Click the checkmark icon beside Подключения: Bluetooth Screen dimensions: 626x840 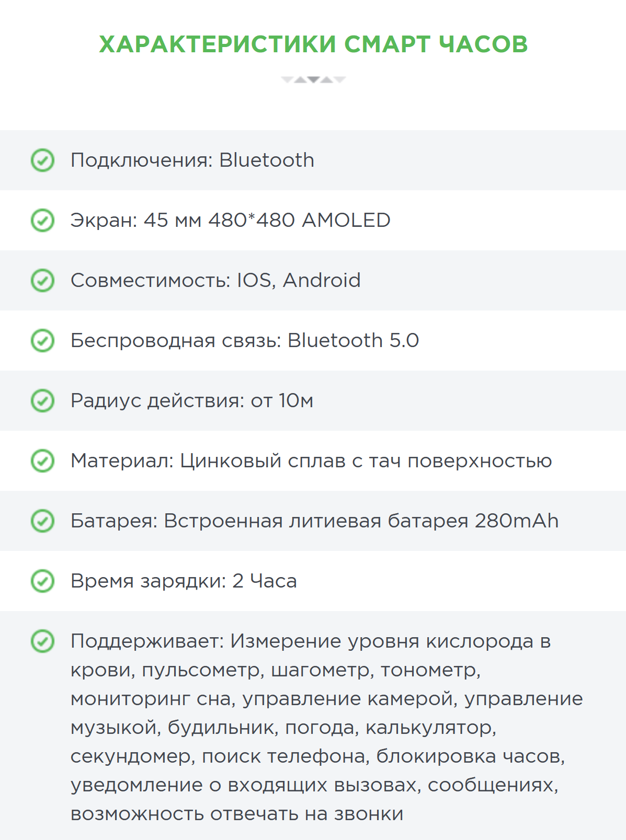(x=43, y=160)
